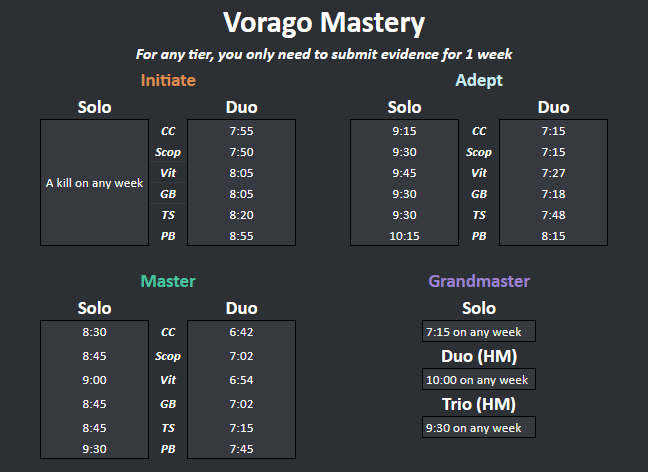Click the Master Solo 9:00 Vit time
The height and width of the screenshot is (472, 648).
point(94,380)
